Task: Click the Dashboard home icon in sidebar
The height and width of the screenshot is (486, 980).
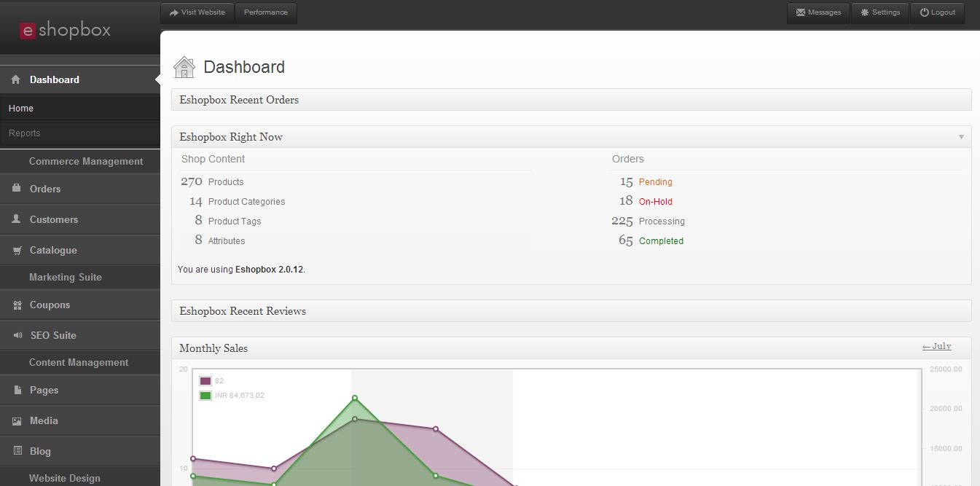Action: pyautogui.click(x=16, y=80)
